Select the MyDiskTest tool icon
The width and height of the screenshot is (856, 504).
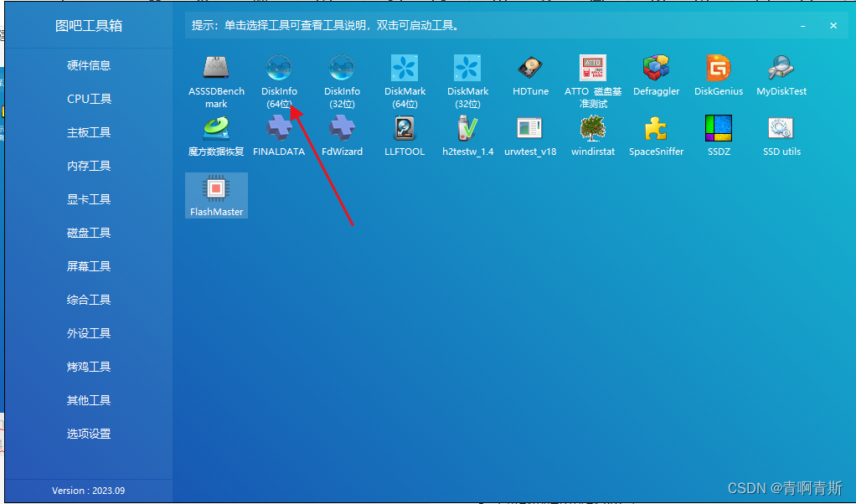781,68
